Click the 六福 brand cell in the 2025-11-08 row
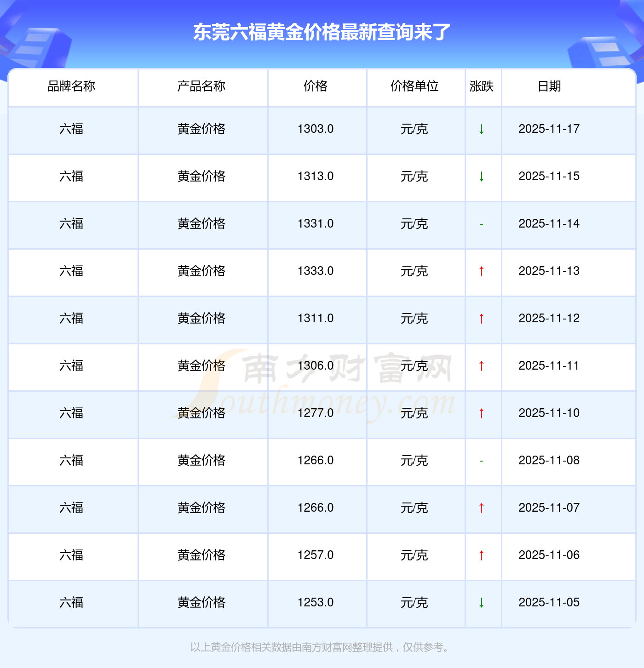Image resolution: width=644 pixels, height=668 pixels. [71, 460]
